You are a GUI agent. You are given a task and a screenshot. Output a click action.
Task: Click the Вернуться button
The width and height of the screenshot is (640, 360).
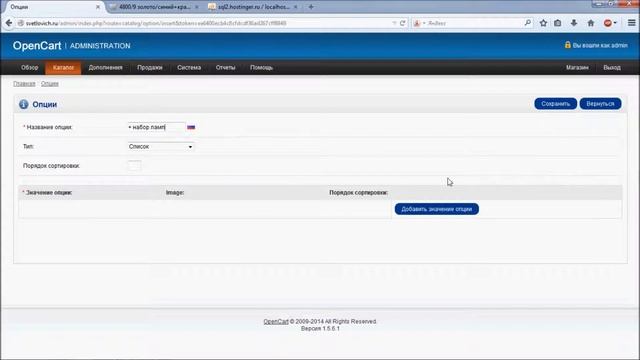[600, 104]
